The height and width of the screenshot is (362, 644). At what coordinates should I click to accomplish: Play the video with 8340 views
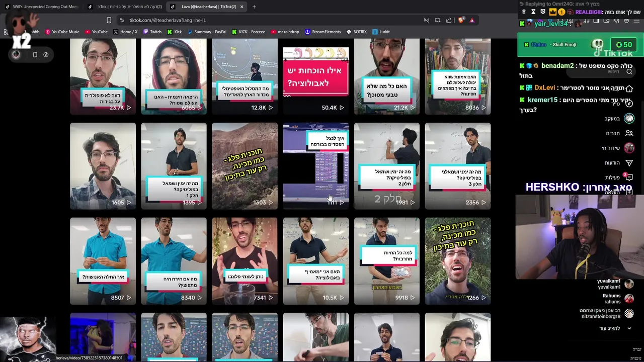[174, 261]
